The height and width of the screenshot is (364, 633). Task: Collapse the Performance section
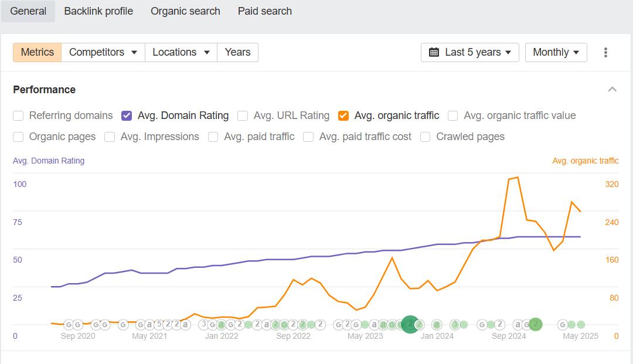[612, 90]
